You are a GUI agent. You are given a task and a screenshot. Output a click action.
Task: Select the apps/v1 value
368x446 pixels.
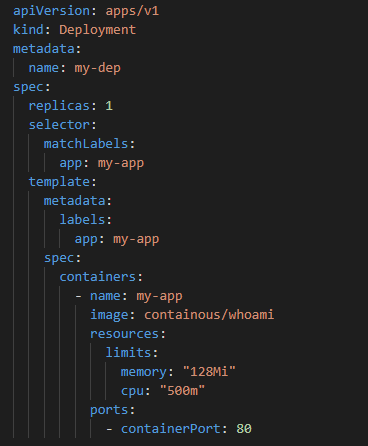pos(132,11)
